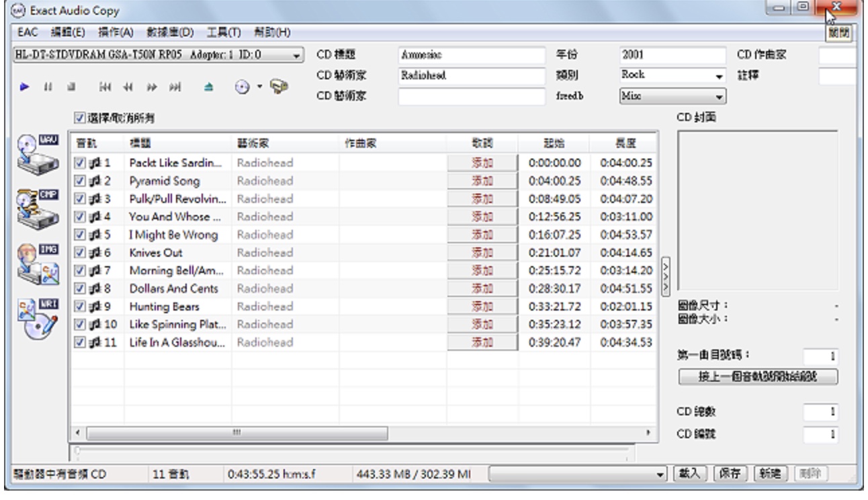Click the Title column header
The image size is (868, 500).
coord(177,142)
